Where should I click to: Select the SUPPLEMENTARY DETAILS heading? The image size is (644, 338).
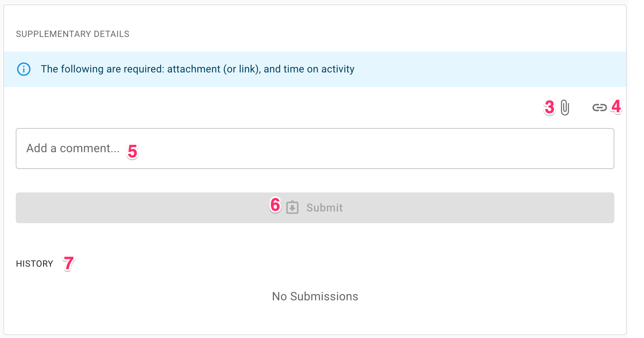72,34
